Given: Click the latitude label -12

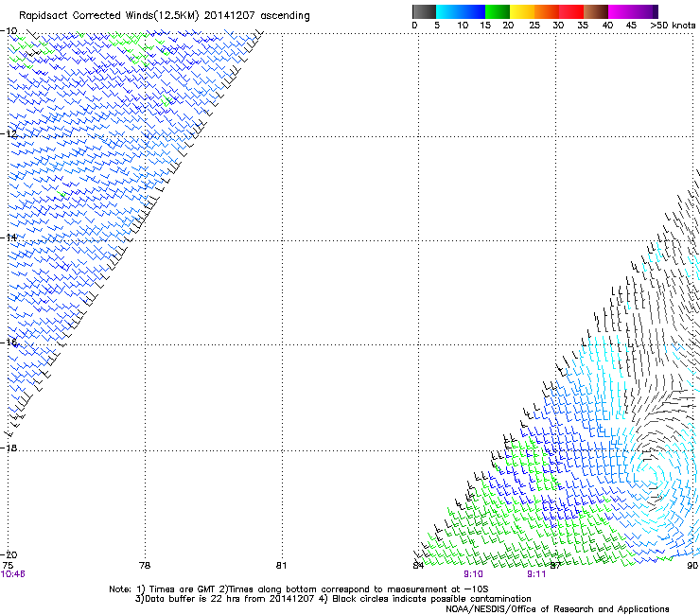Looking at the screenshot, I should tap(9, 133).
